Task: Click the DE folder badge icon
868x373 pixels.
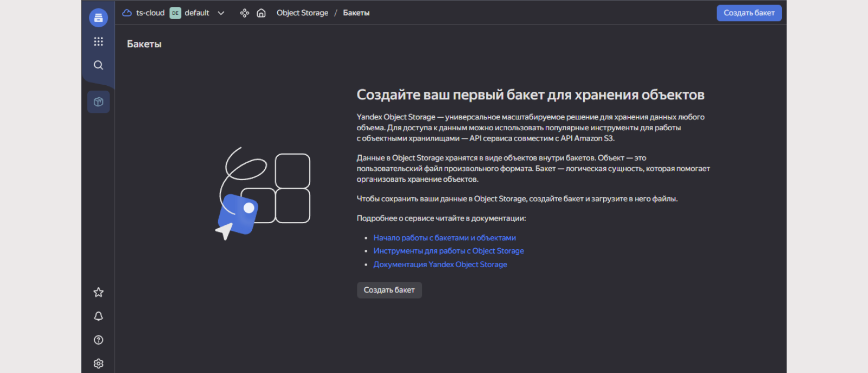Action: [x=175, y=13]
